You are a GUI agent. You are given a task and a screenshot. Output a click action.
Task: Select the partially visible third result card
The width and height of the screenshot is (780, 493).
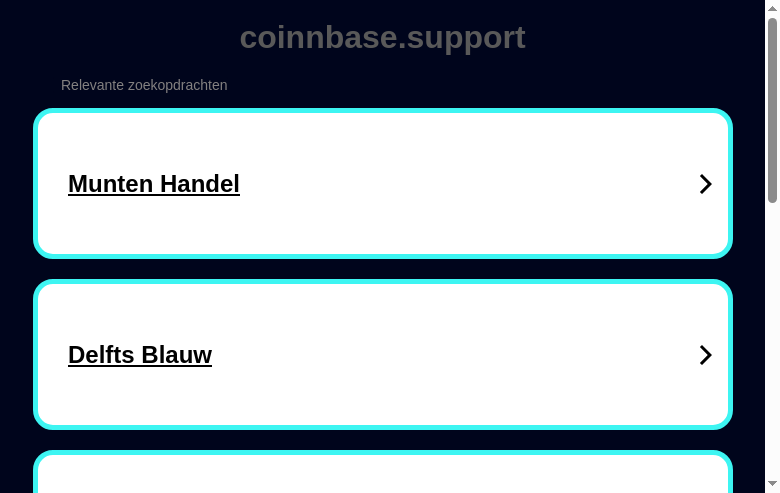[x=383, y=475]
